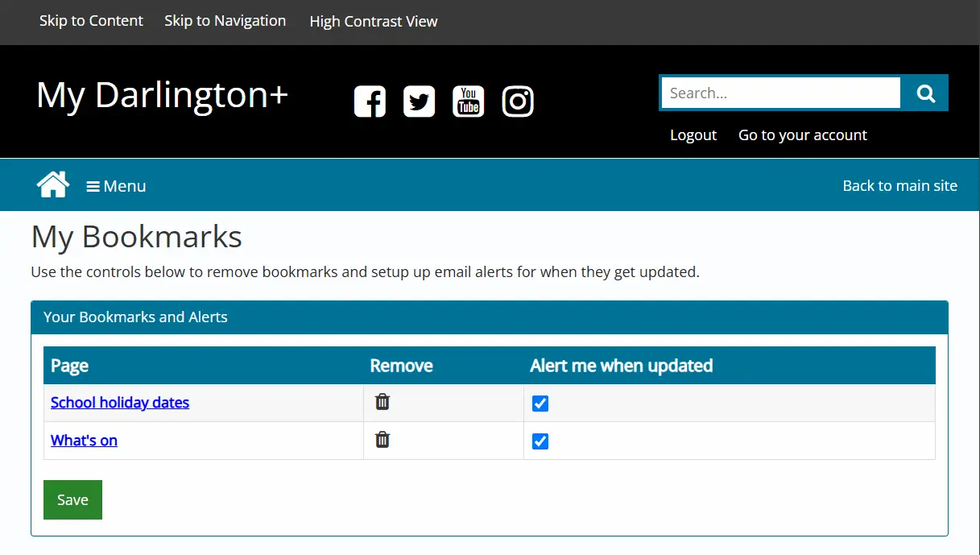This screenshot has height=555, width=980.
Task: Click the My Bookmarks heading
Action: 137,238
